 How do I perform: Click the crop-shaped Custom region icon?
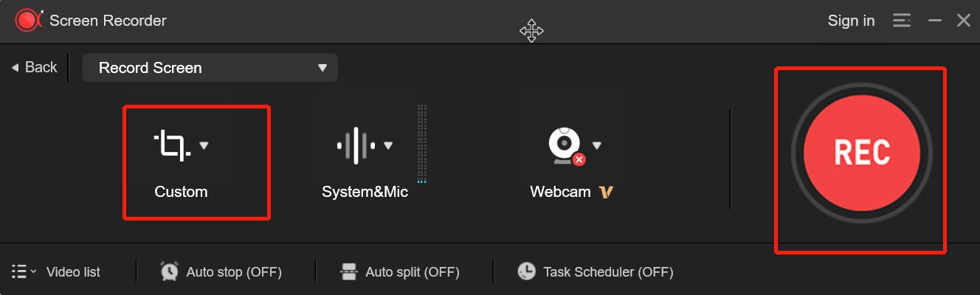(x=172, y=145)
